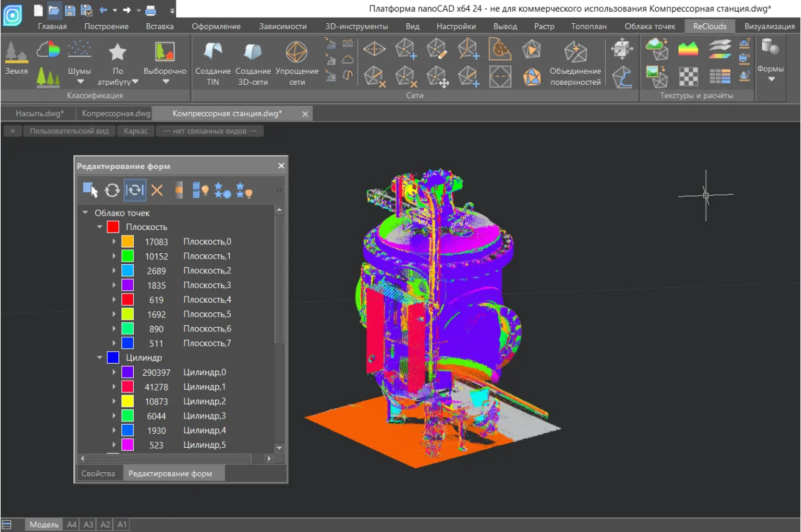Open the Облака точек ribbon tab
The height and width of the screenshot is (532, 801).
(x=650, y=26)
